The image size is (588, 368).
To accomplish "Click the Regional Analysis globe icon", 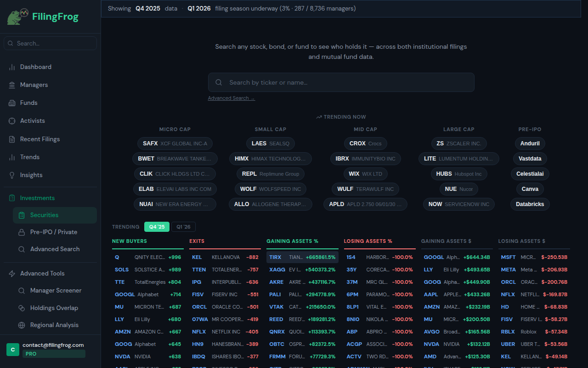I will [22, 325].
